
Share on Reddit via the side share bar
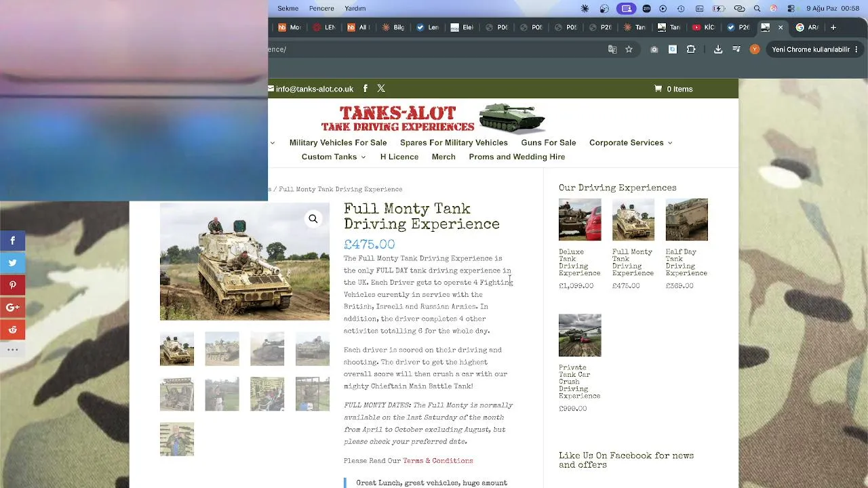click(12, 330)
